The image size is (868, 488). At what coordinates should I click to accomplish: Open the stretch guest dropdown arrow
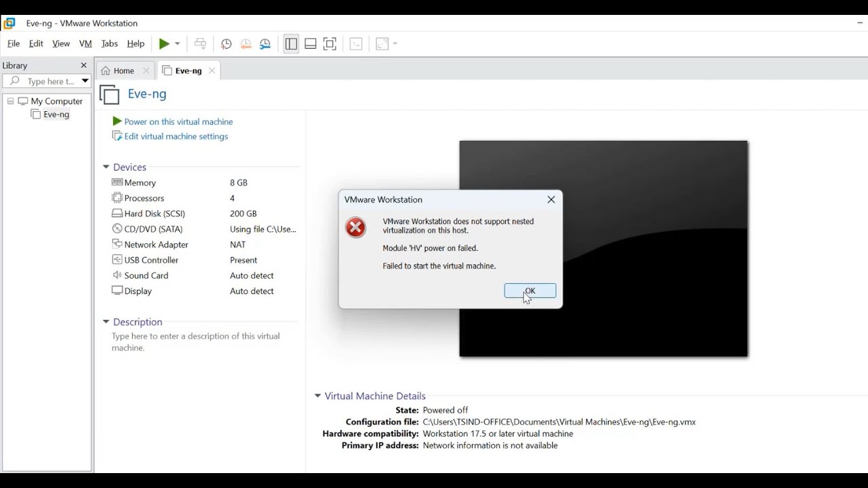[395, 44]
